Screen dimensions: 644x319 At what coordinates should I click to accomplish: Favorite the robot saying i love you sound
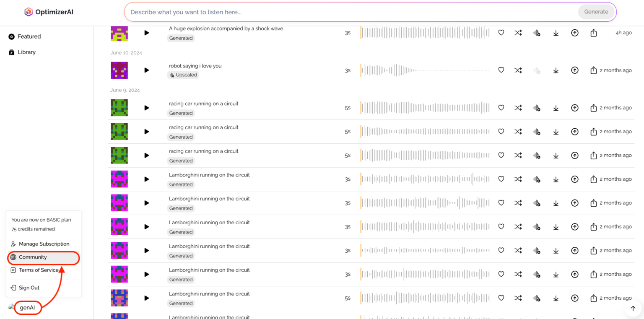[501, 70]
